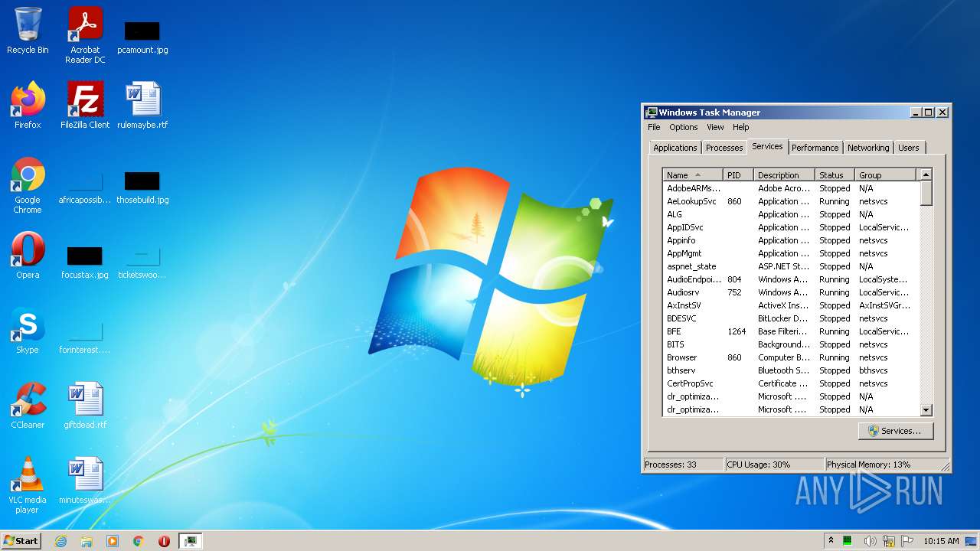Select the BDESVC service row
This screenshot has height=551, width=980.
[x=791, y=318]
